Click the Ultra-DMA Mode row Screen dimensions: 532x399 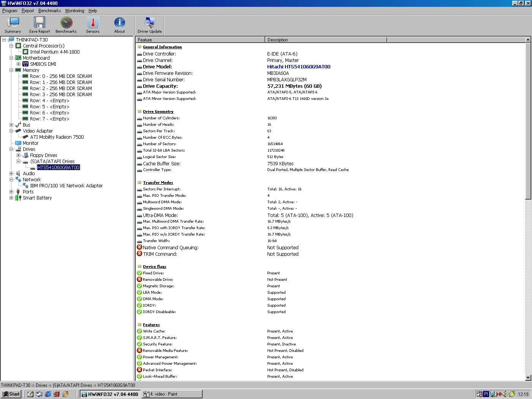[x=245, y=215]
